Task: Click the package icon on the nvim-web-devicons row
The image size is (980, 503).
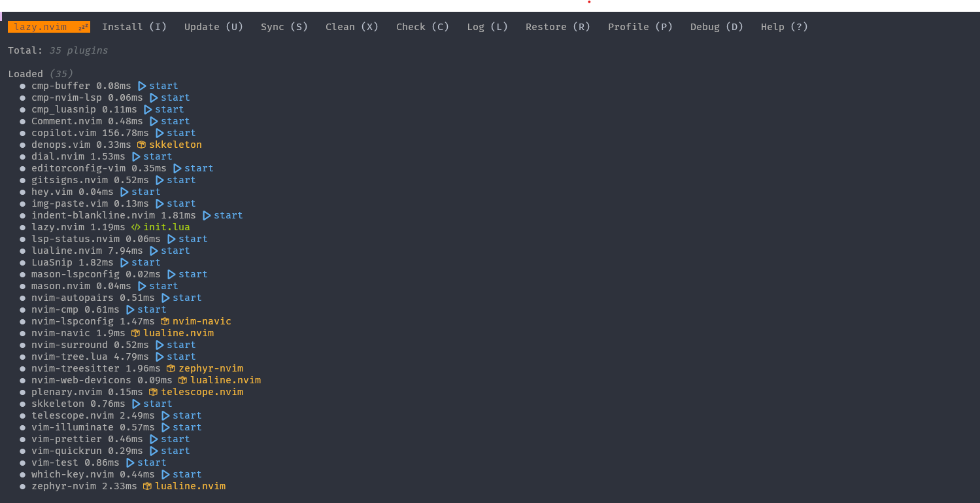Action: coord(182,380)
